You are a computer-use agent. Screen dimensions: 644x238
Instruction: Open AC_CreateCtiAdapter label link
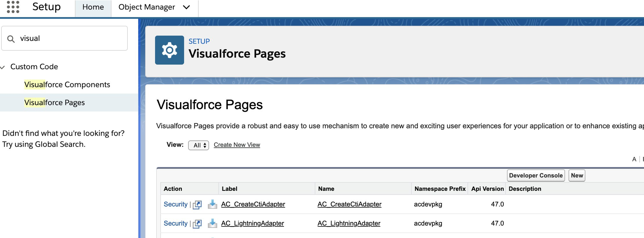point(253,204)
